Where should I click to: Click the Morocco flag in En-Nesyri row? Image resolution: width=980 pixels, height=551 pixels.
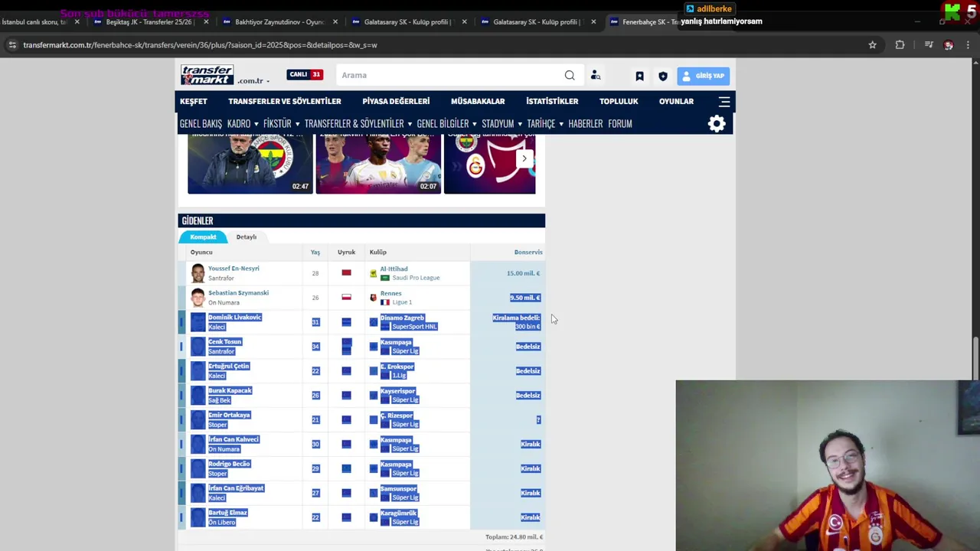tap(346, 272)
